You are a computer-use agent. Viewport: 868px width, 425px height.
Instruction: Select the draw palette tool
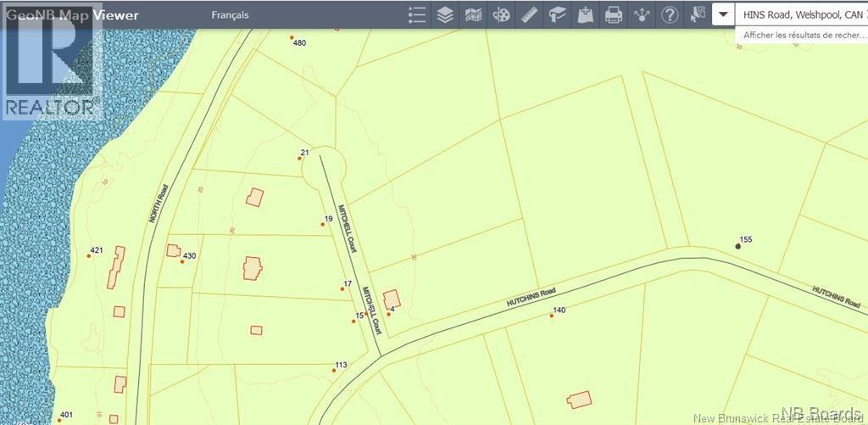[501, 14]
